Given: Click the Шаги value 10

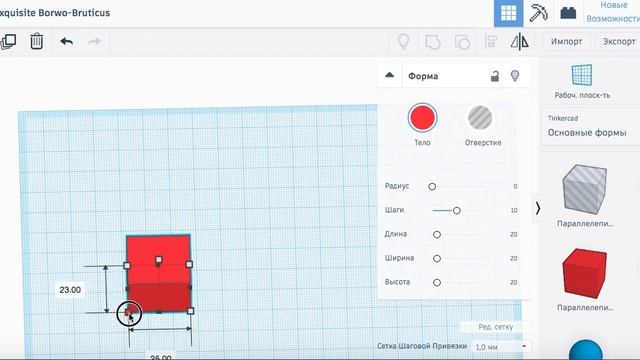Looking at the screenshot, I should (x=514, y=211).
